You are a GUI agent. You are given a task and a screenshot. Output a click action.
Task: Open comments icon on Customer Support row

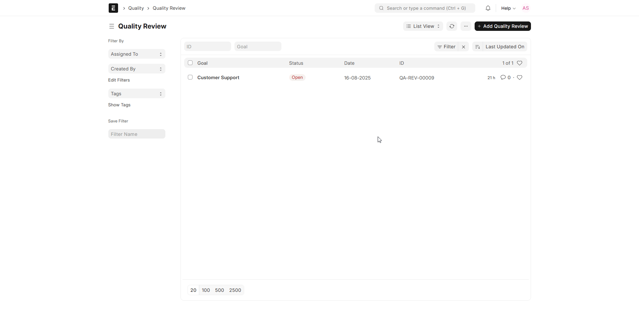tap(503, 77)
